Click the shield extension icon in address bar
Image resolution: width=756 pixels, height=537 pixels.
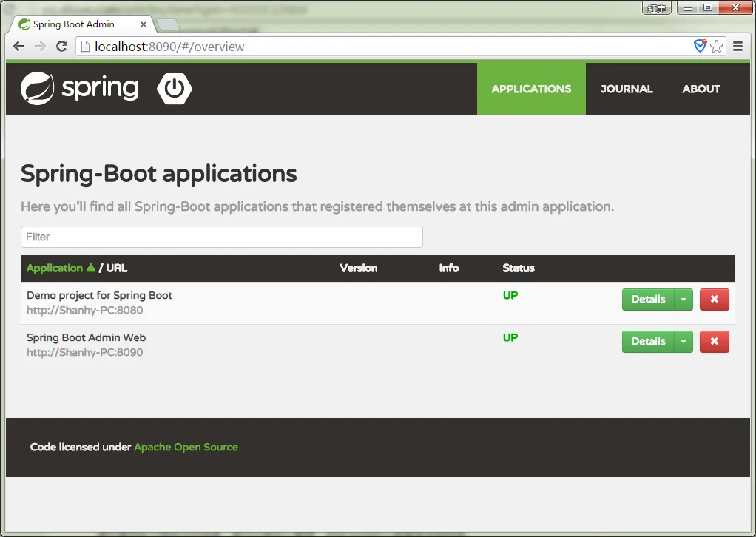(700, 46)
